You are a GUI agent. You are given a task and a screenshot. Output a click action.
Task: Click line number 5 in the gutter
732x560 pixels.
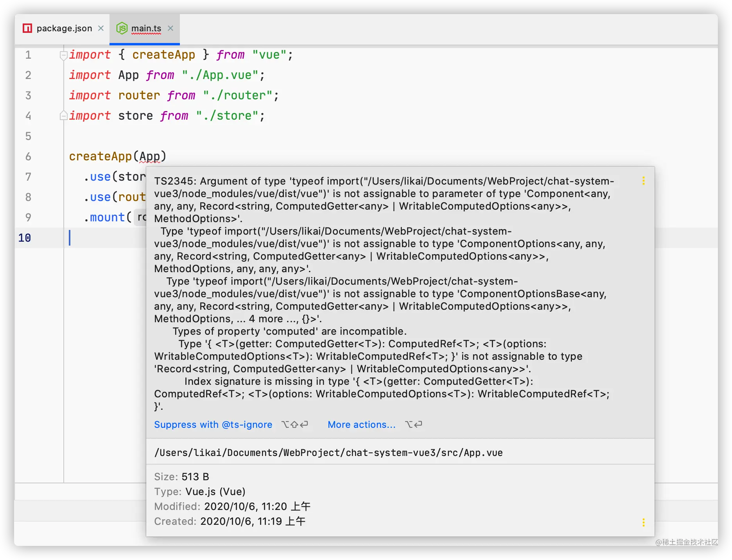pos(28,136)
